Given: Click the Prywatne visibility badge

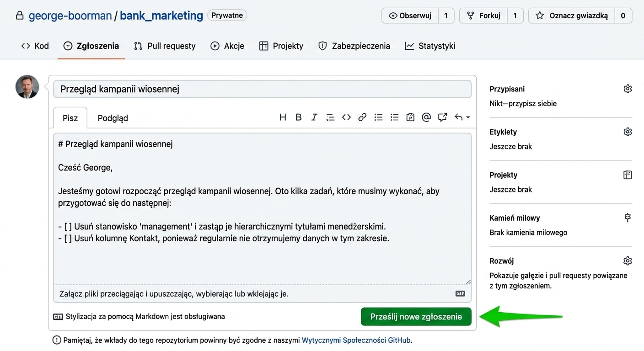Looking at the screenshot, I should coord(227,15).
